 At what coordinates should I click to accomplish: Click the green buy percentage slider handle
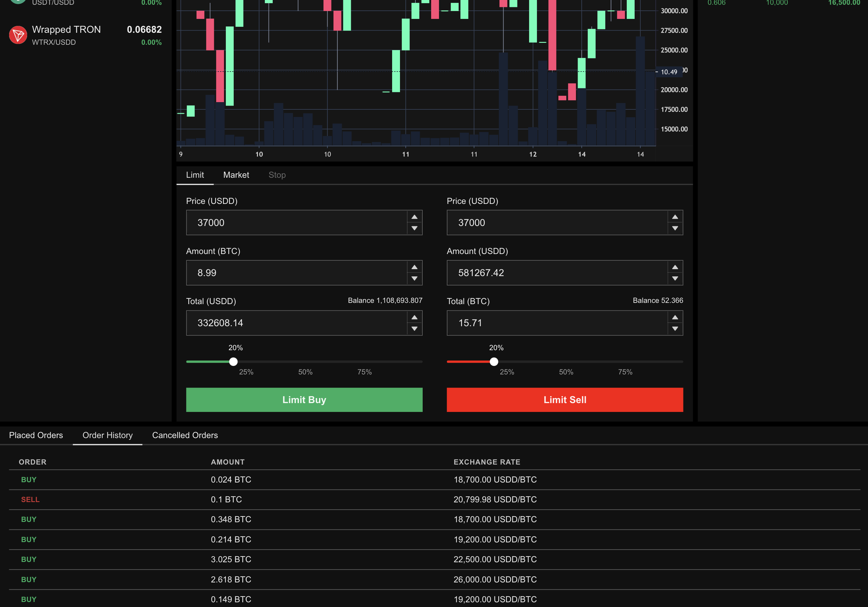pos(233,361)
